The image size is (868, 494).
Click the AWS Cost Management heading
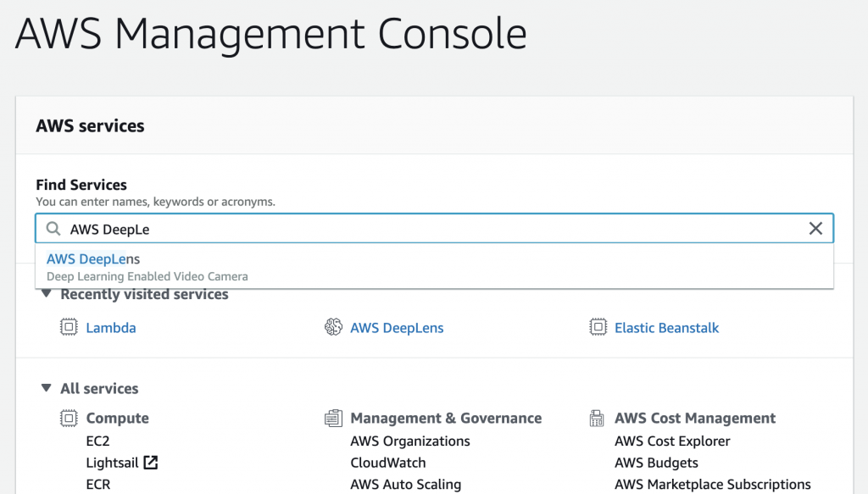point(695,419)
